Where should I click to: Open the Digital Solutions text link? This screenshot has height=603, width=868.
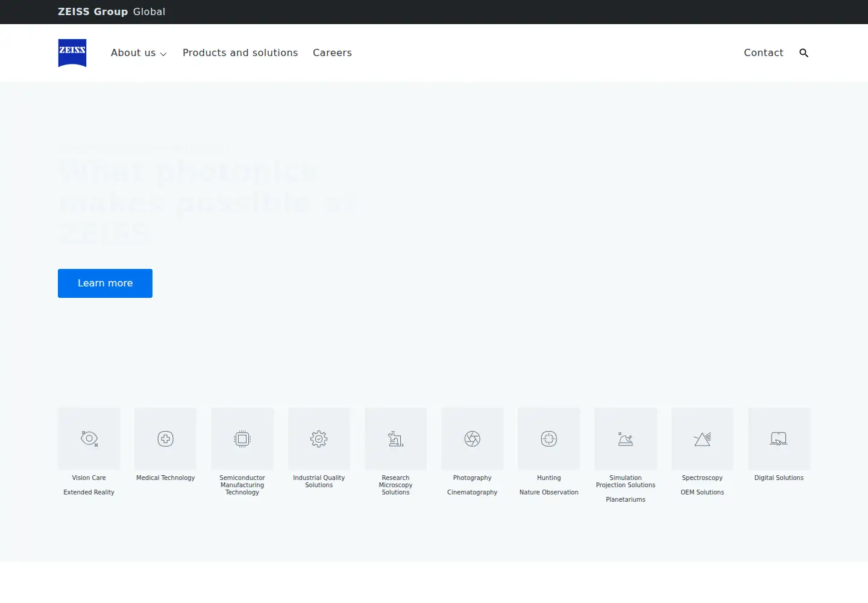coord(779,478)
